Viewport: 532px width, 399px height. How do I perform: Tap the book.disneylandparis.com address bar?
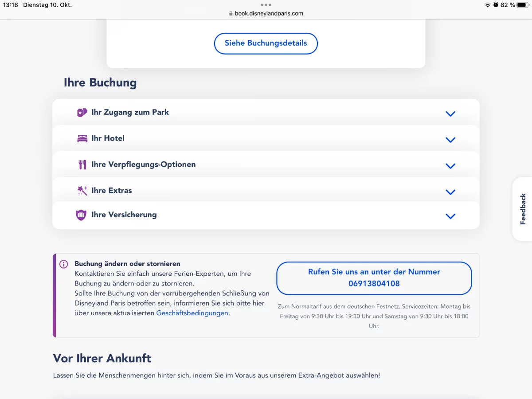[x=266, y=13]
